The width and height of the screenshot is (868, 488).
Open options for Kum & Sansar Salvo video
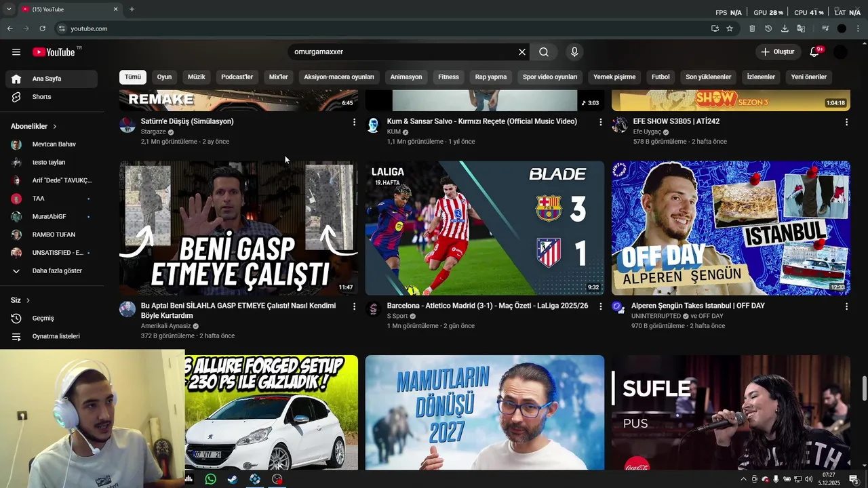click(600, 122)
